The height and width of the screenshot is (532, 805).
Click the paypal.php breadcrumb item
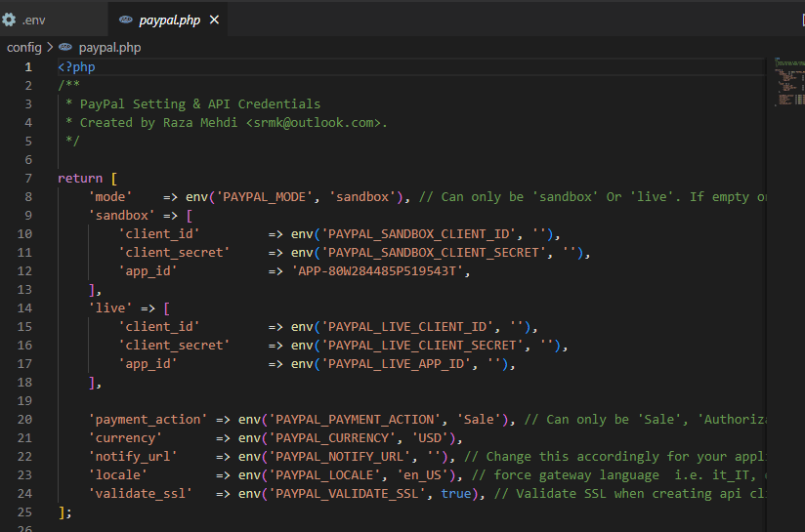pos(109,47)
